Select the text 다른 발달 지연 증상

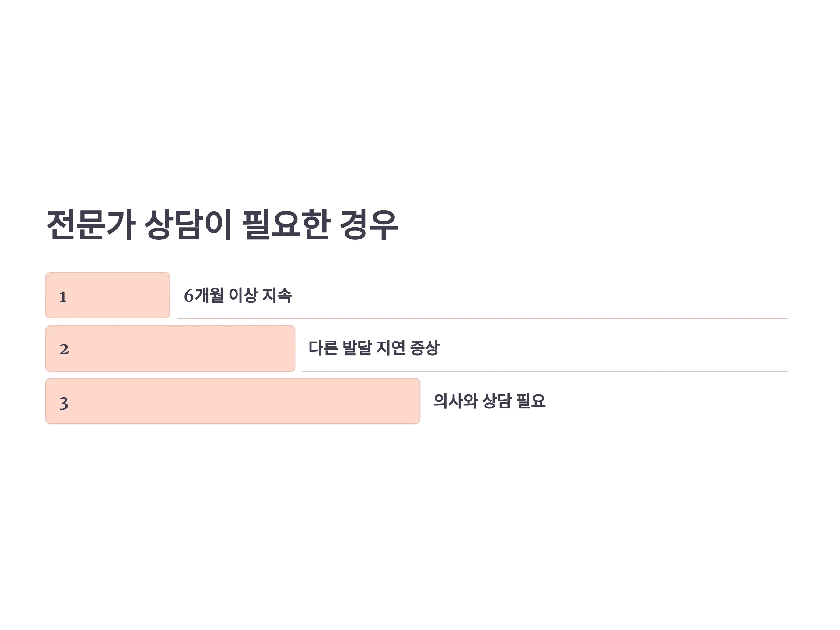pyautogui.click(x=374, y=348)
